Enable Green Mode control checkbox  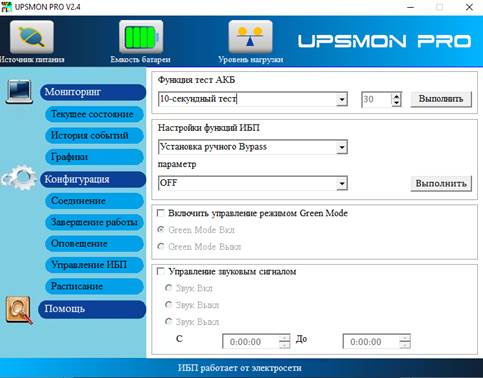[x=161, y=213]
